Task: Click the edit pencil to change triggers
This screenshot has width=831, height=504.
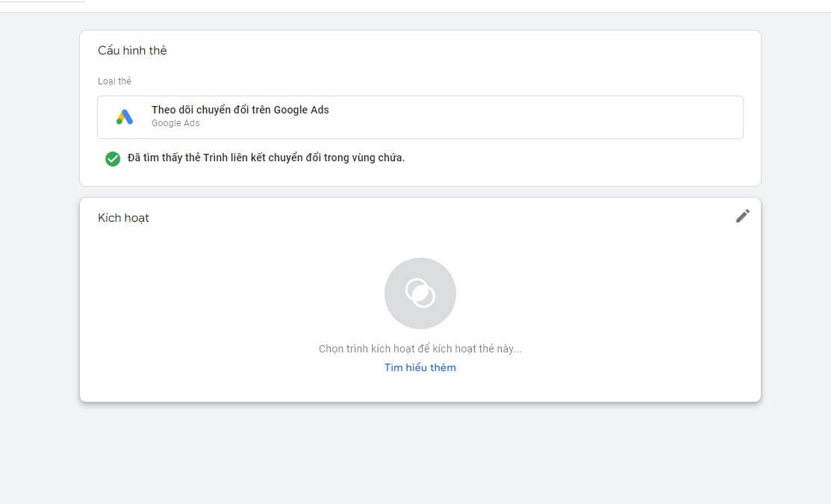Action: pyautogui.click(x=742, y=216)
